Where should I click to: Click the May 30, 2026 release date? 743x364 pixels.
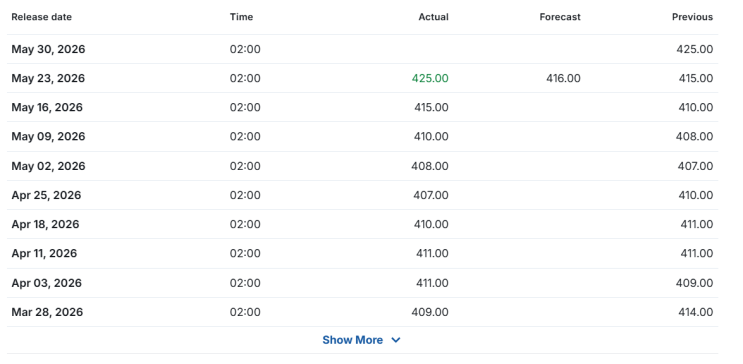(x=48, y=49)
